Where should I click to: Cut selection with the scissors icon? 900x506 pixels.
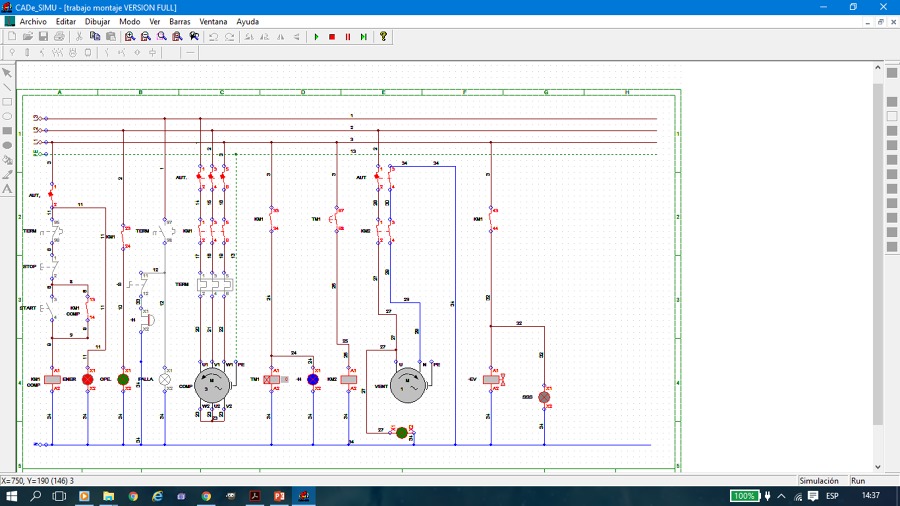[x=79, y=37]
